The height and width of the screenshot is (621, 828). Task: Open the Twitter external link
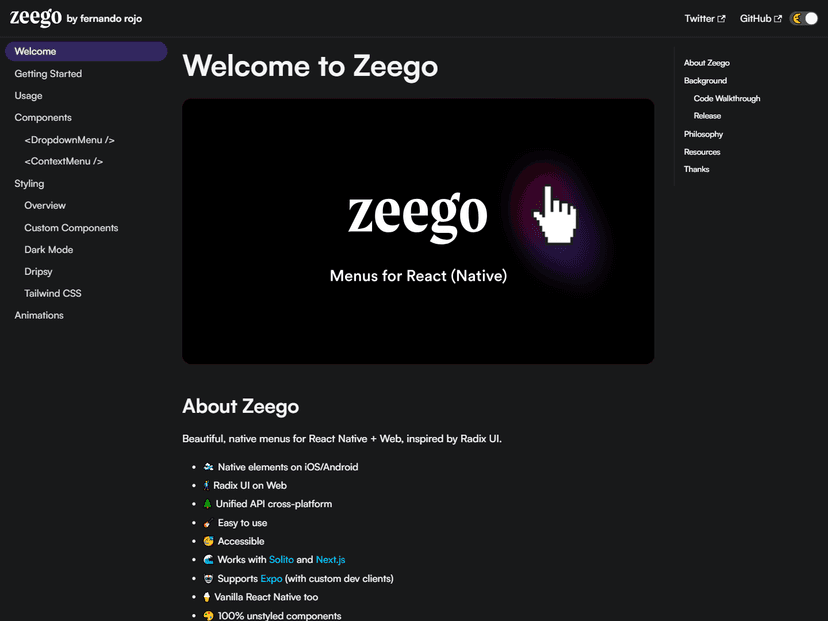click(x=704, y=18)
